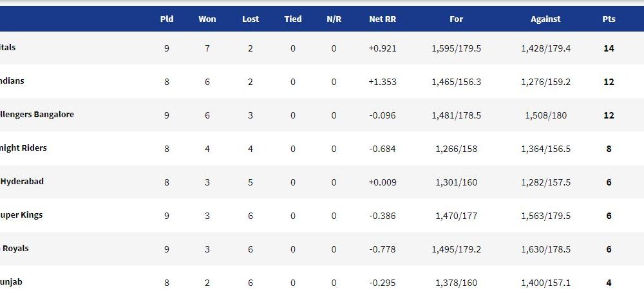
Task: Click the +1.353 net run rate value
Action: tap(383, 82)
